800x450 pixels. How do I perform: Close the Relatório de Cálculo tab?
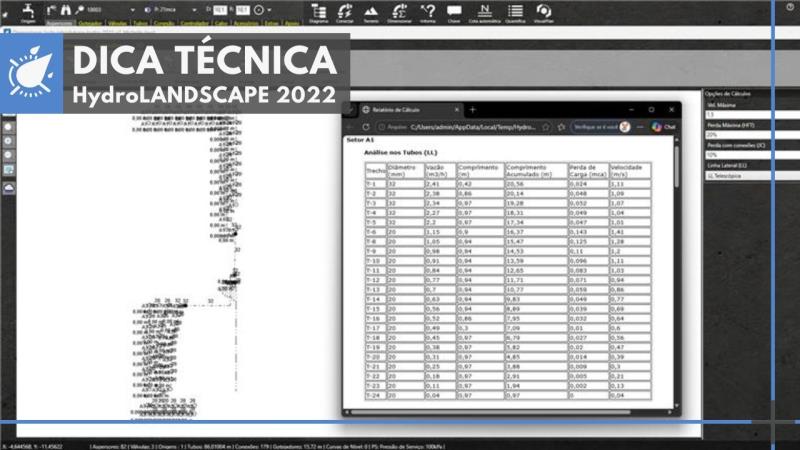tap(457, 109)
